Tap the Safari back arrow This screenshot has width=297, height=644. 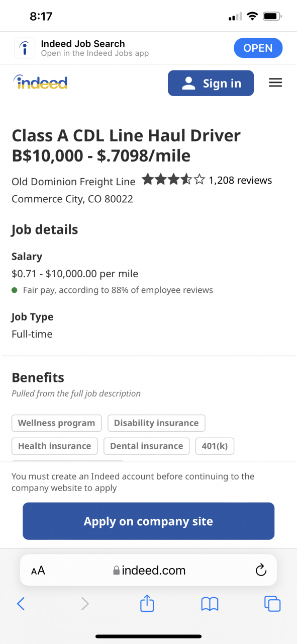21,604
